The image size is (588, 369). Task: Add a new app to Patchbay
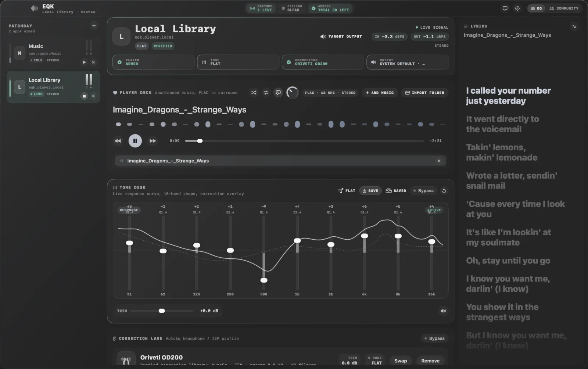tap(94, 26)
